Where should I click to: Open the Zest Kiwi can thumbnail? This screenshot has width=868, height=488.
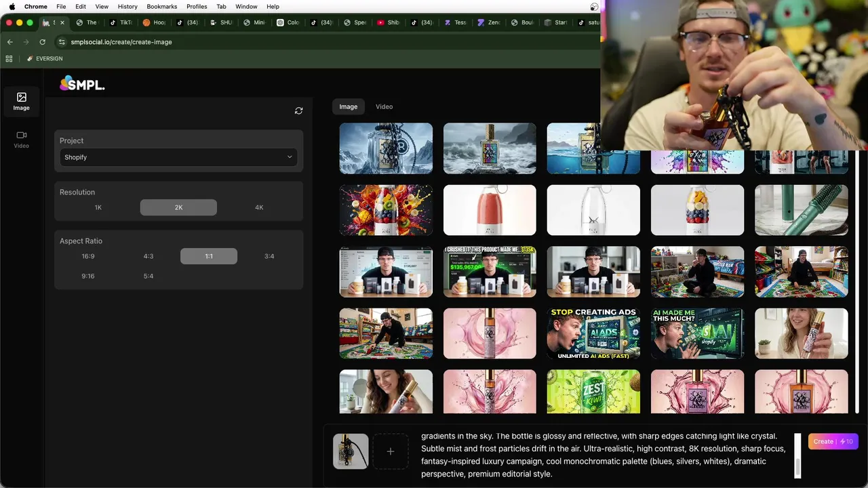click(x=593, y=392)
